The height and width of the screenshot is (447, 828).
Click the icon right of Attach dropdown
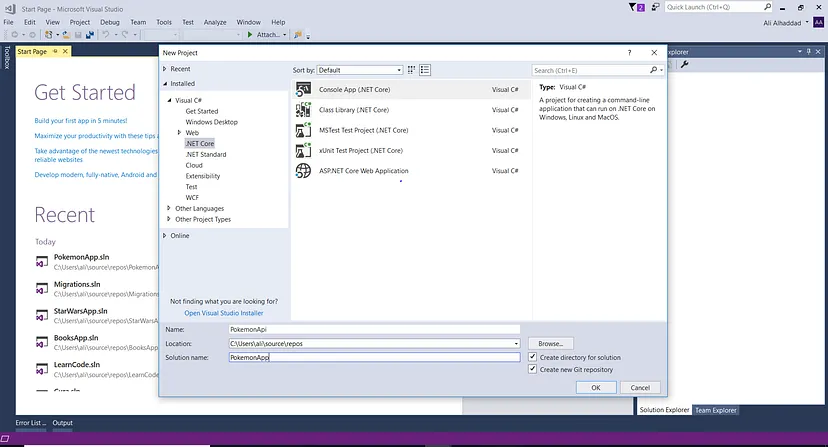coord(298,35)
